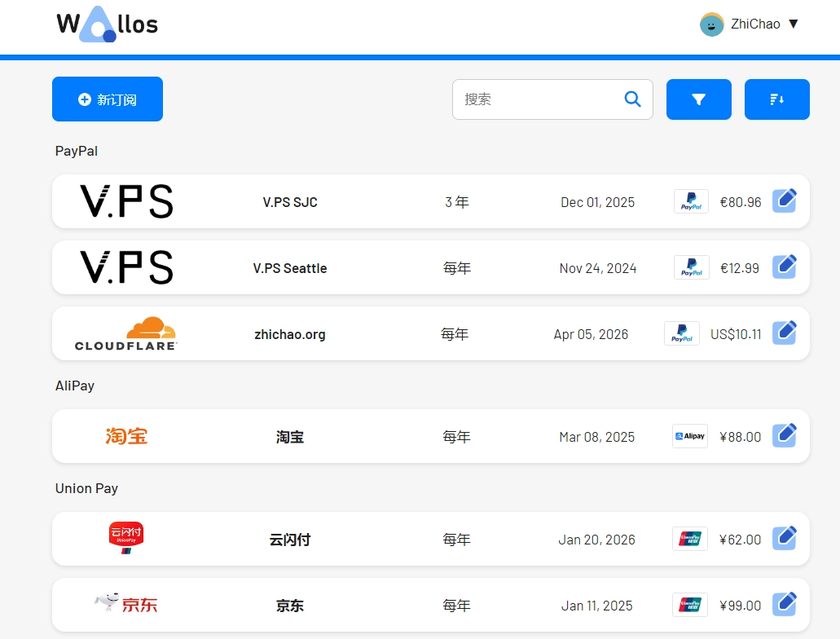Edit the V.PS SJC subscription
This screenshot has width=840, height=639.
[784, 201]
